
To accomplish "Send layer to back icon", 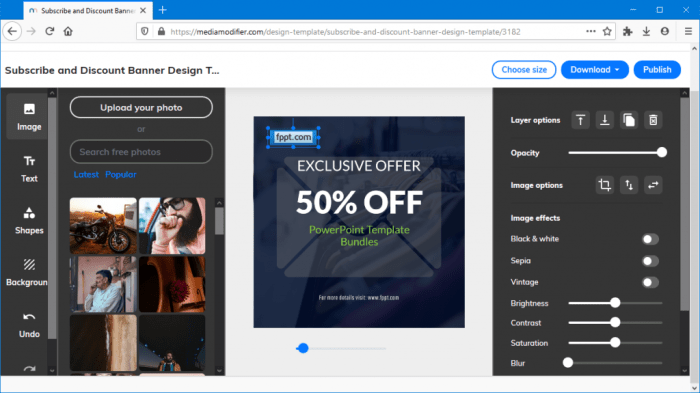I will (604, 120).
